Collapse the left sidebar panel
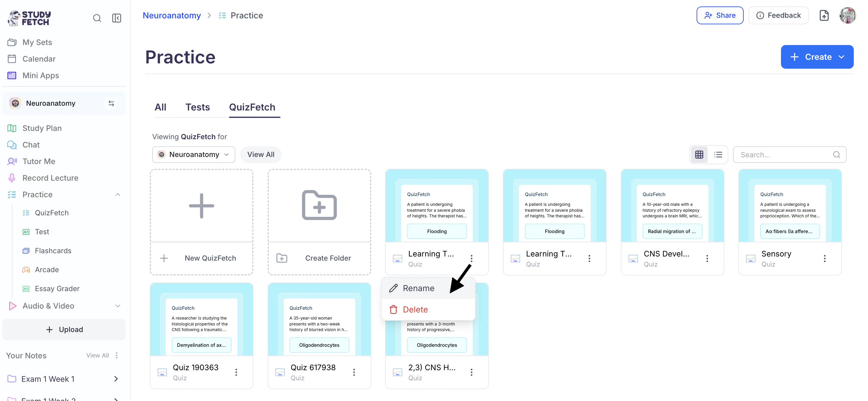 (x=117, y=18)
